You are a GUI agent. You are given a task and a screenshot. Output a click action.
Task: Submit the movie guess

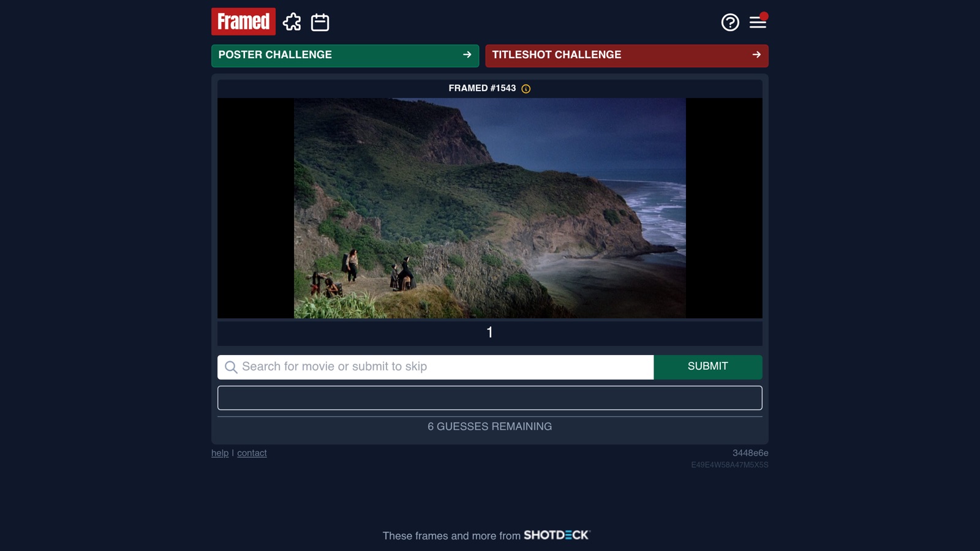click(707, 367)
